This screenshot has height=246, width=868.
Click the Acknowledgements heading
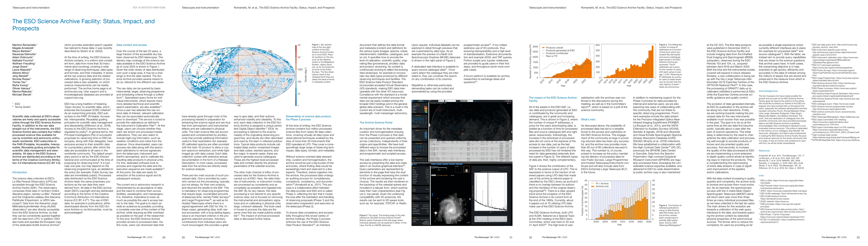point(768,91)
